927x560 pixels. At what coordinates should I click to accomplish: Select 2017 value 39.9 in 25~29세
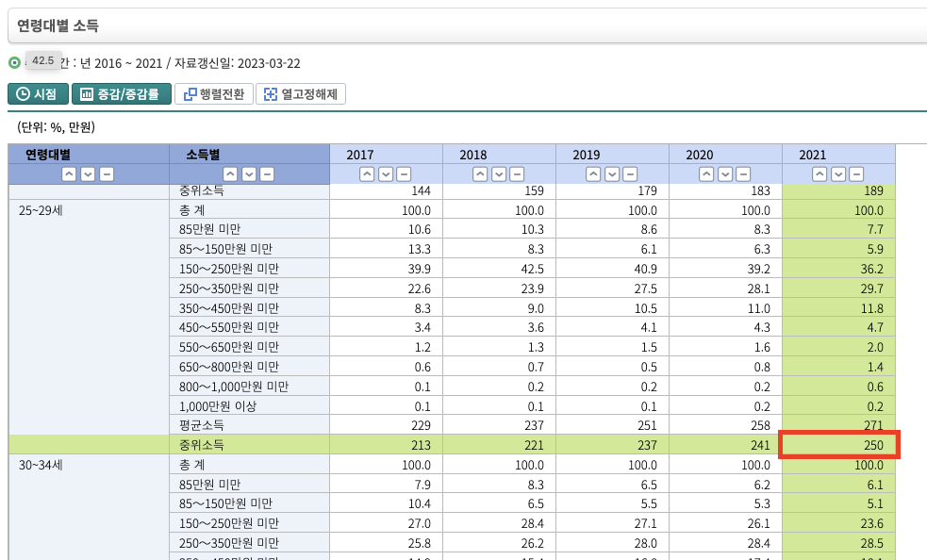coord(386,269)
